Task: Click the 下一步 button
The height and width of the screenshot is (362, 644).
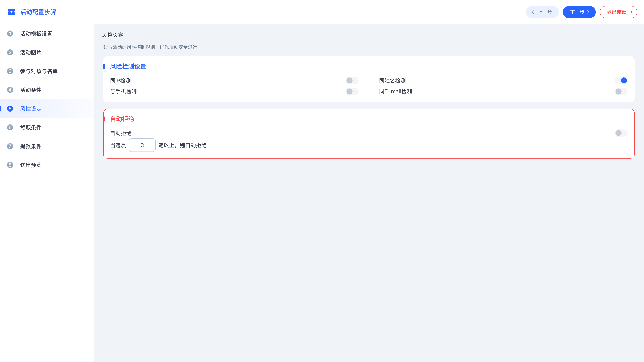Action: 579,12
